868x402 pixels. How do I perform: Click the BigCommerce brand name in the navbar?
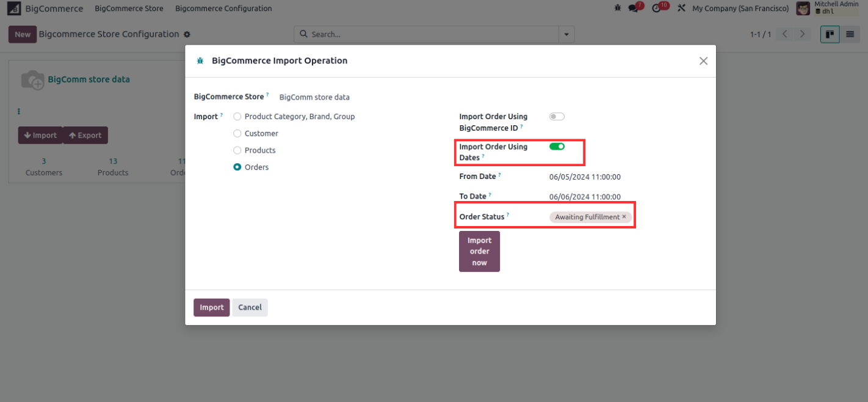coord(54,9)
